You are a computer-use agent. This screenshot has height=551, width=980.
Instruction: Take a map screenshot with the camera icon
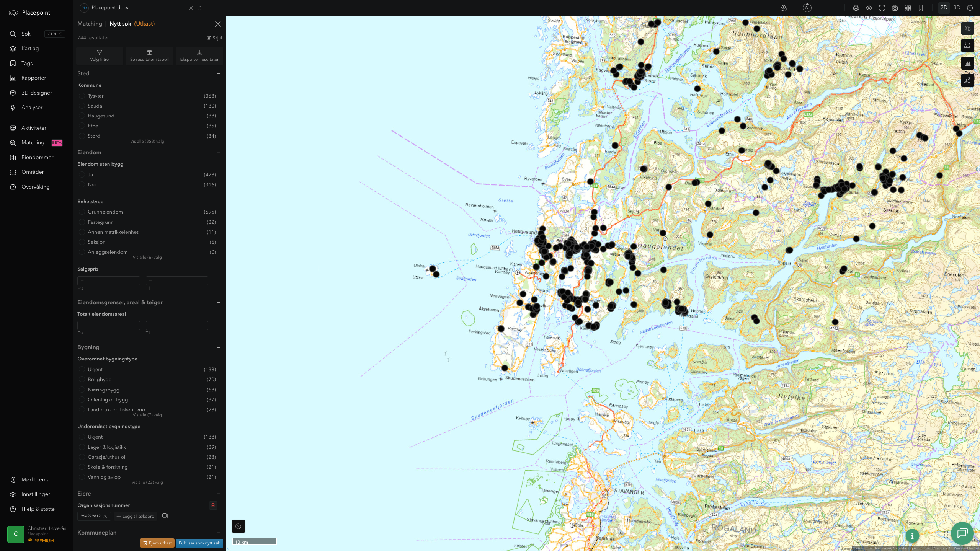(895, 8)
